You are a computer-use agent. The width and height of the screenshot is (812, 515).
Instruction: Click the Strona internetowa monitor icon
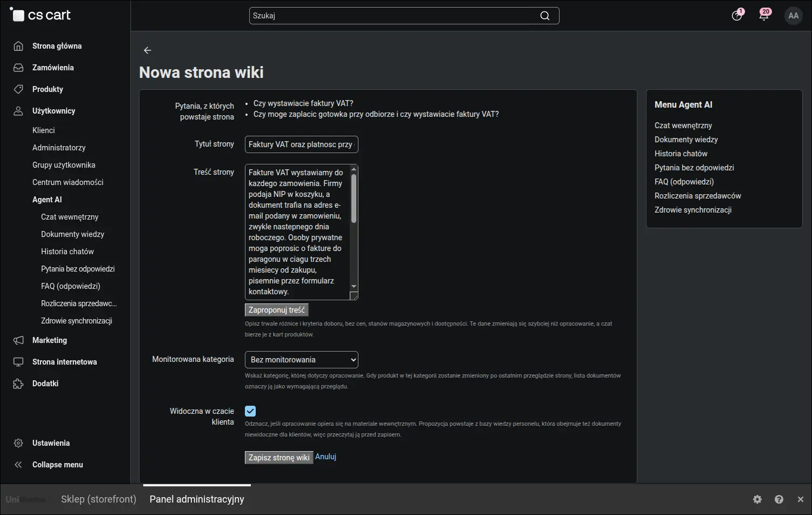tap(18, 362)
